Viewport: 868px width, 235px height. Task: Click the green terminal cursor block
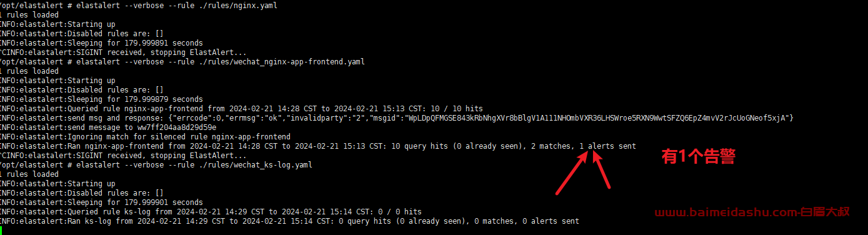tap(2, 231)
